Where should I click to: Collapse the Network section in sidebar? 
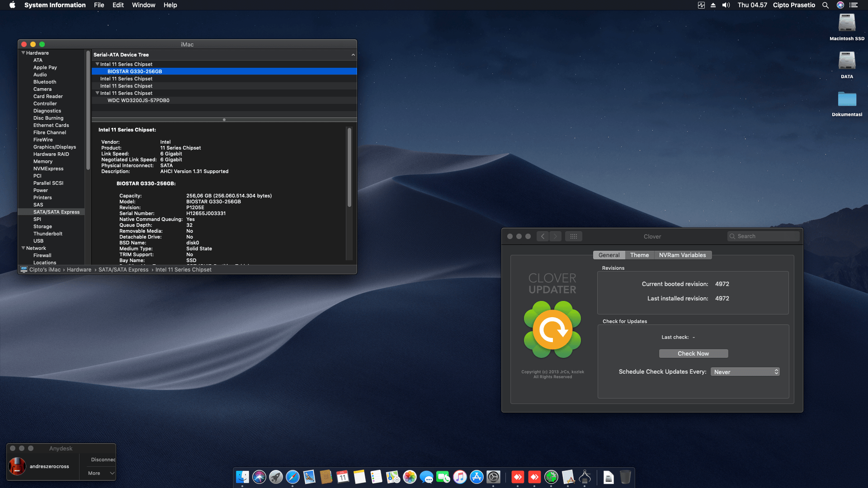[x=24, y=248]
